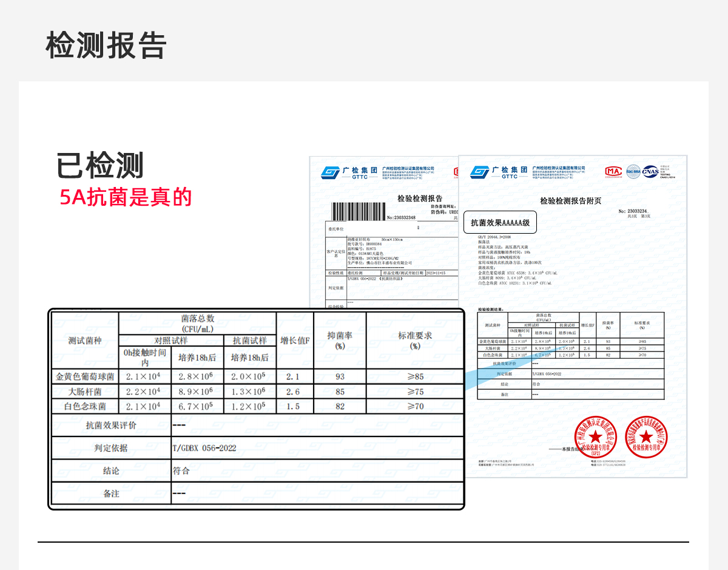Click the red MA certification mark

(614, 171)
